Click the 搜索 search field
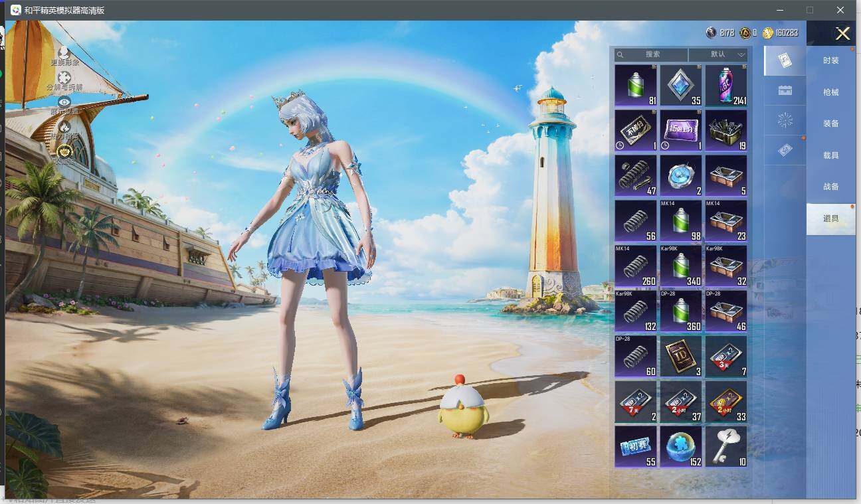 (651, 54)
